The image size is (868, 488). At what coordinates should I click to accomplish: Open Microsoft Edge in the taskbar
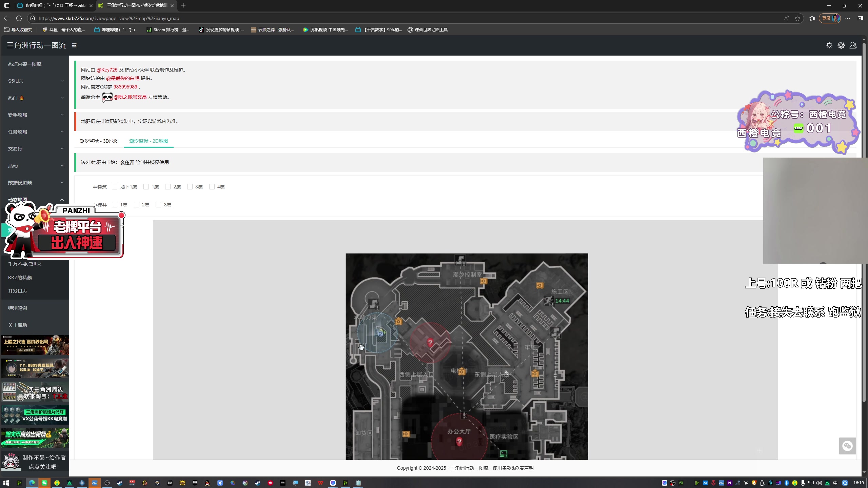(x=32, y=483)
